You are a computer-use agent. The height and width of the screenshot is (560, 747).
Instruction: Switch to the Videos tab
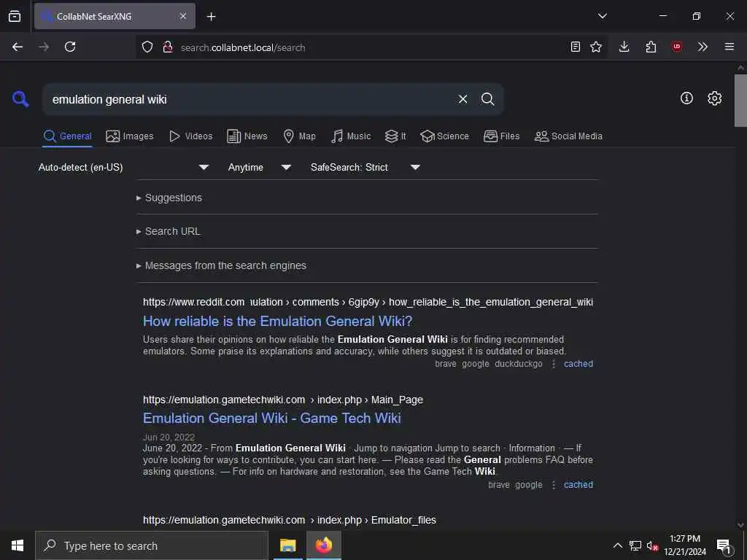pyautogui.click(x=190, y=136)
